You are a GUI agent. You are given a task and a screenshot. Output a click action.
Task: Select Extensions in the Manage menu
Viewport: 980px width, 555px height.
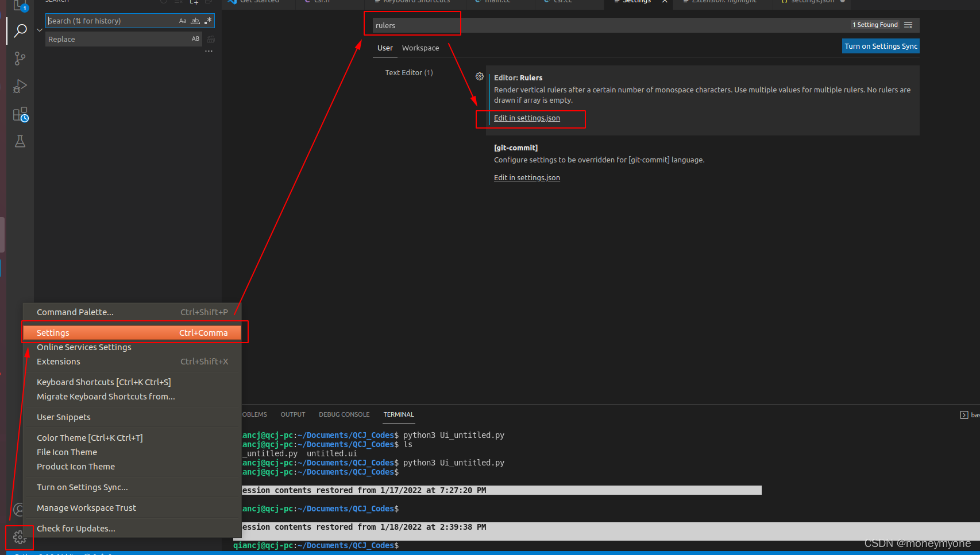coord(132,362)
